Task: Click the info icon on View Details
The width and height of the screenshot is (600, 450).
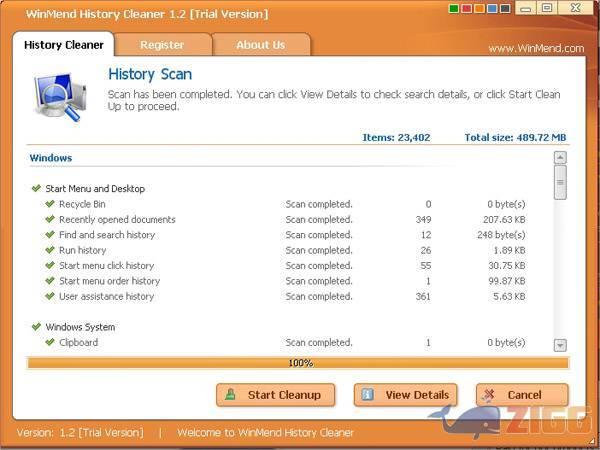Action: [x=368, y=395]
